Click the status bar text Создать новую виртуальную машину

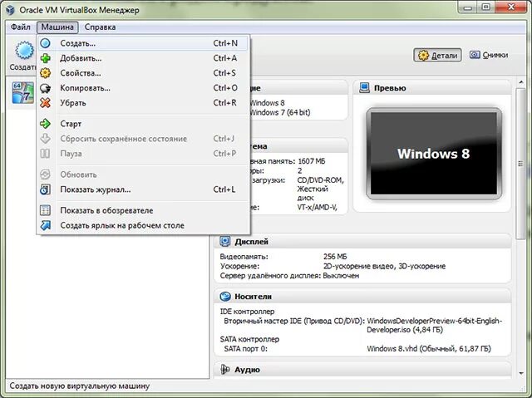[80, 386]
